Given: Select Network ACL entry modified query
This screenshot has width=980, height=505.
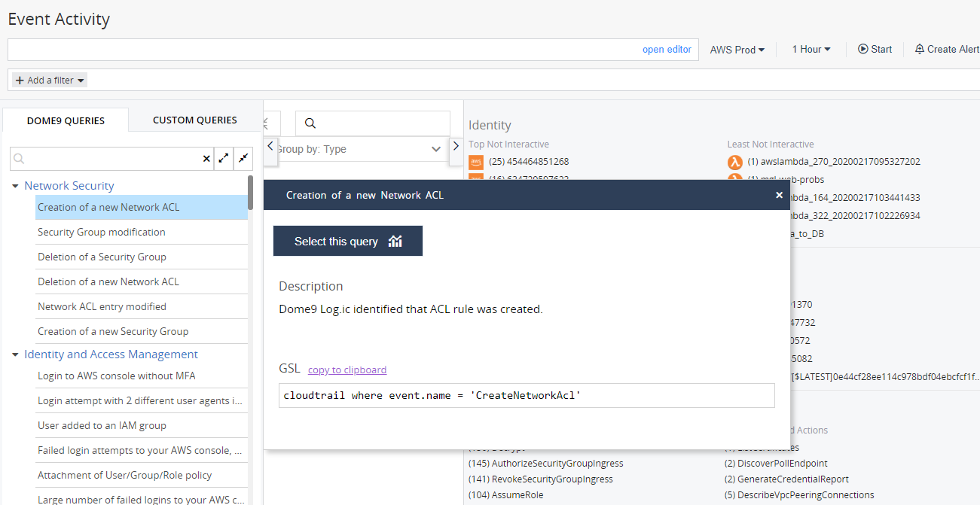Looking at the screenshot, I should point(142,306).
